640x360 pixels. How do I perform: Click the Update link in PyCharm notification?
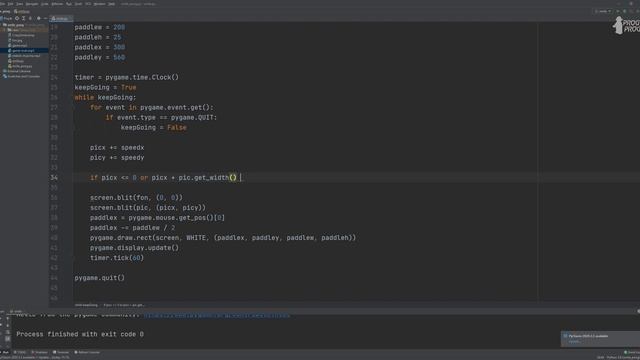(575, 342)
